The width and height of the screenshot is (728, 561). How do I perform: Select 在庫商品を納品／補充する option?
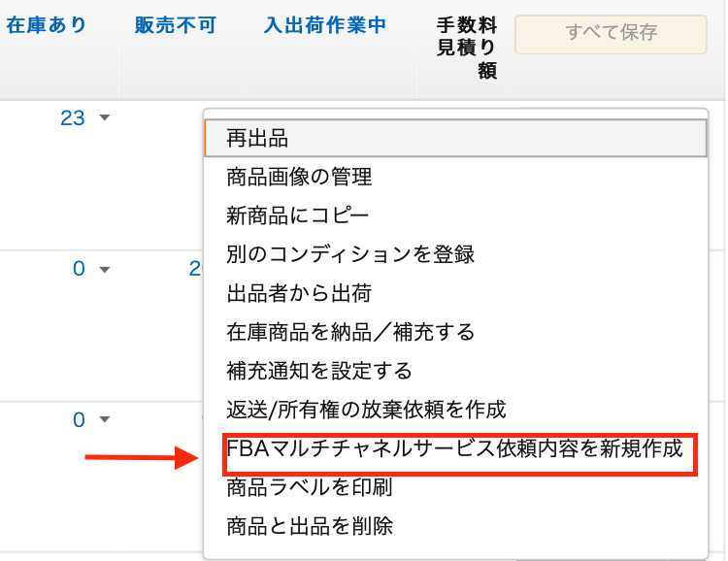click(350, 333)
